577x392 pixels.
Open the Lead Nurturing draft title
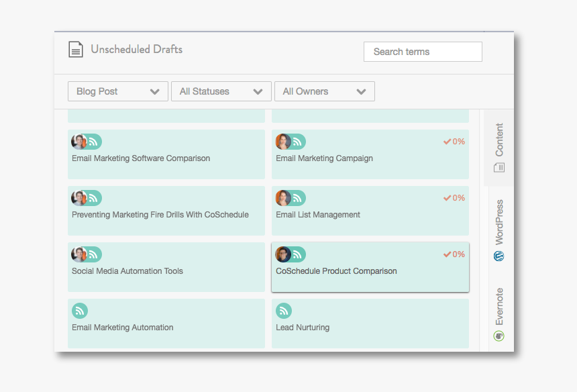point(303,328)
